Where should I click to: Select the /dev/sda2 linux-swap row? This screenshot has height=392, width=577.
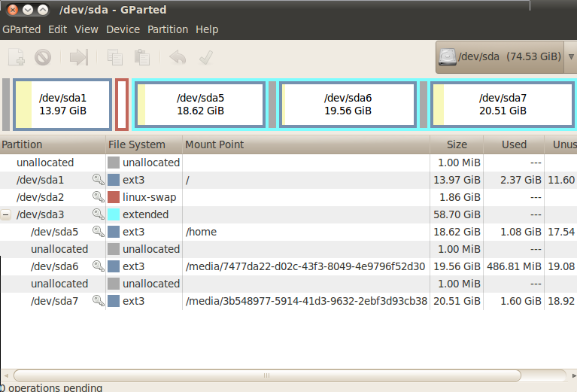[x=289, y=197]
